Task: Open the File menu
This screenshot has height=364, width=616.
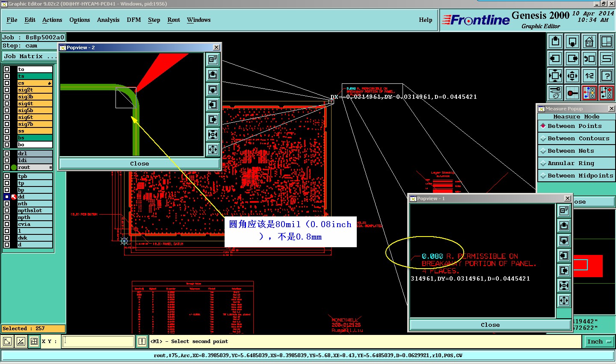Action: [x=12, y=20]
